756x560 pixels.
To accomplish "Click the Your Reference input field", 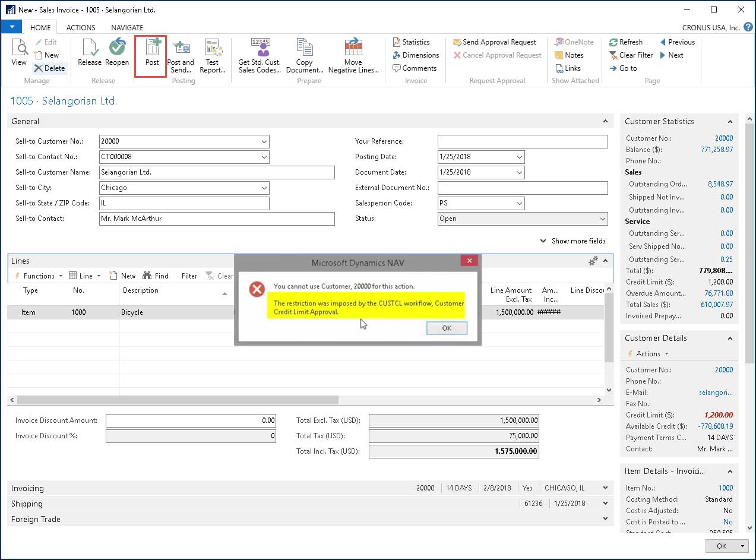I will click(523, 142).
